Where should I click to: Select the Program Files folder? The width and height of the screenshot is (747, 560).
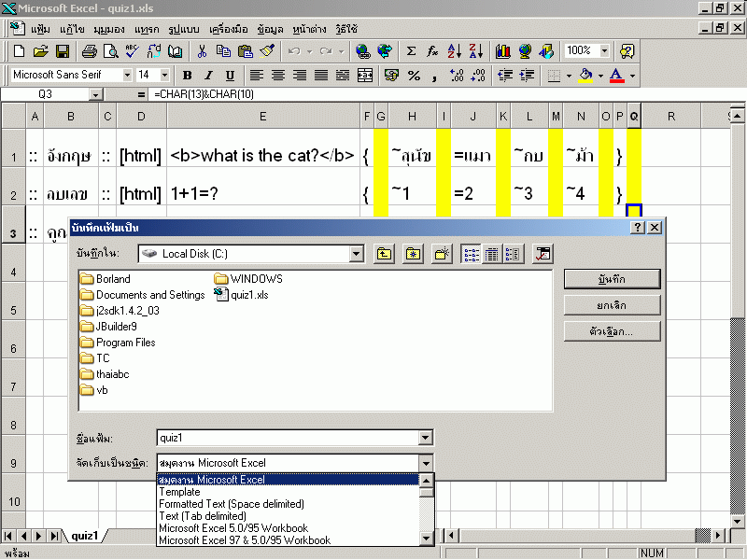(125, 343)
